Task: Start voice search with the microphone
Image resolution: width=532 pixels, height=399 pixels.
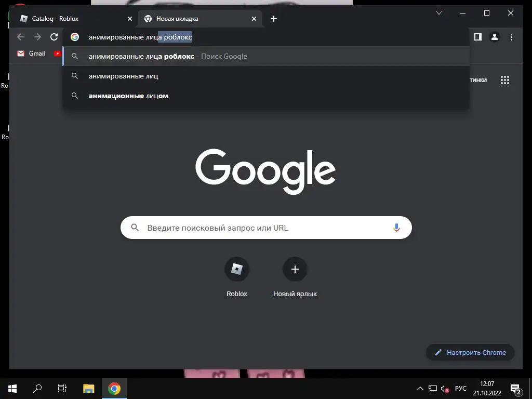Action: point(396,228)
